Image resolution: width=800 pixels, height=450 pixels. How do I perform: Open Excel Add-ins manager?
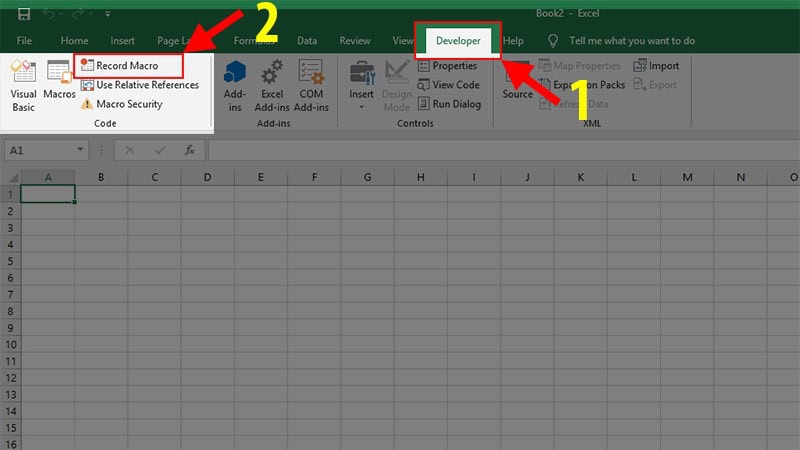tap(272, 85)
